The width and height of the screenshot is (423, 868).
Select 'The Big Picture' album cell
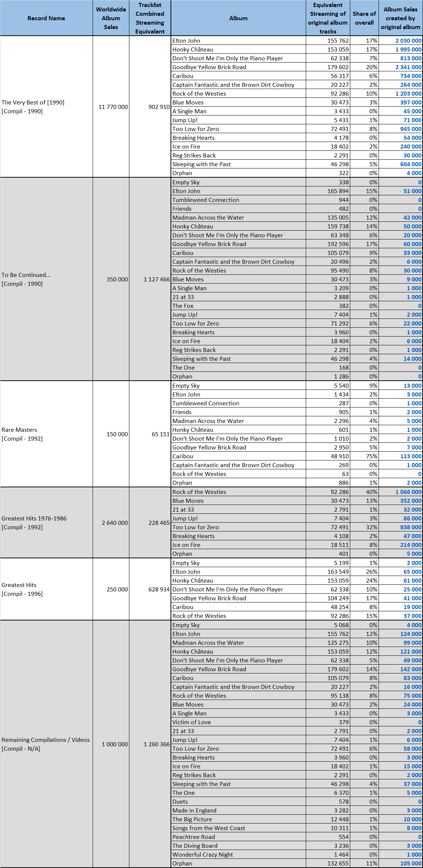pyautogui.click(x=239, y=819)
